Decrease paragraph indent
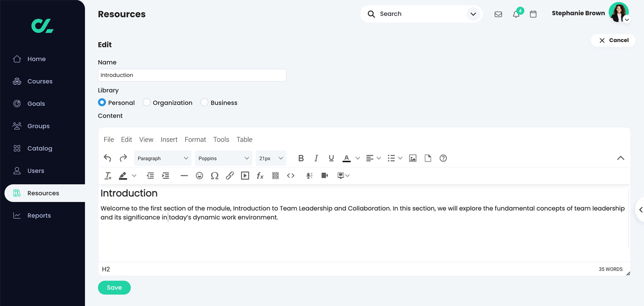644x306 pixels. click(150, 176)
